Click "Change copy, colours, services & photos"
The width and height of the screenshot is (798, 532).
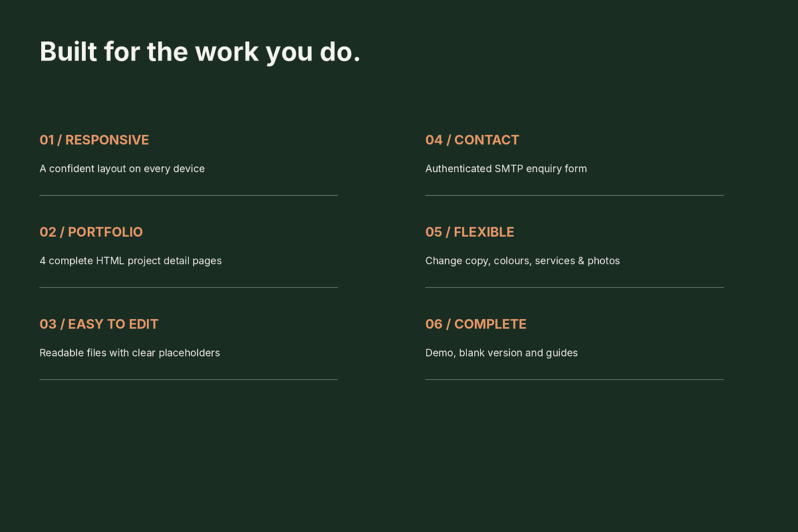(523, 261)
